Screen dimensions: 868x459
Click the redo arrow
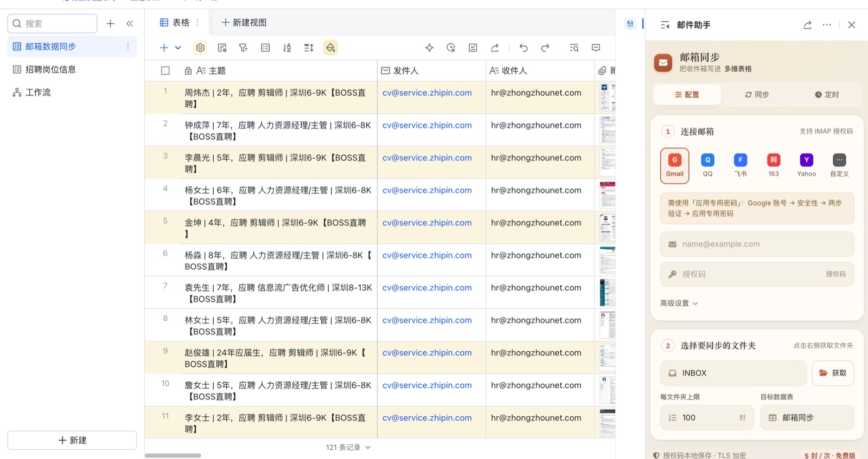click(545, 48)
